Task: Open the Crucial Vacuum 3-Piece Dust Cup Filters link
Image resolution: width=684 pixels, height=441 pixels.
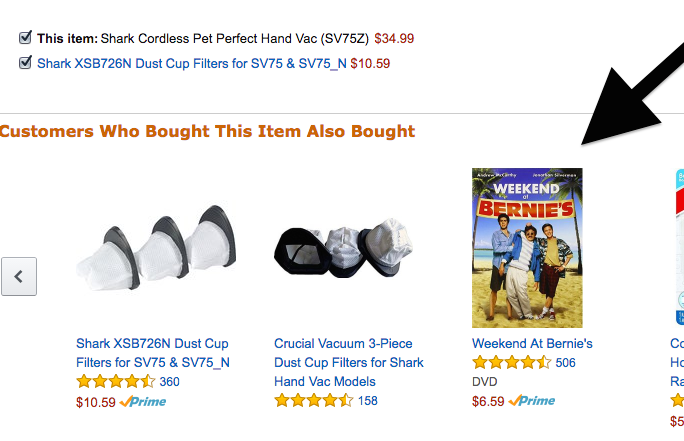Action: 349,362
